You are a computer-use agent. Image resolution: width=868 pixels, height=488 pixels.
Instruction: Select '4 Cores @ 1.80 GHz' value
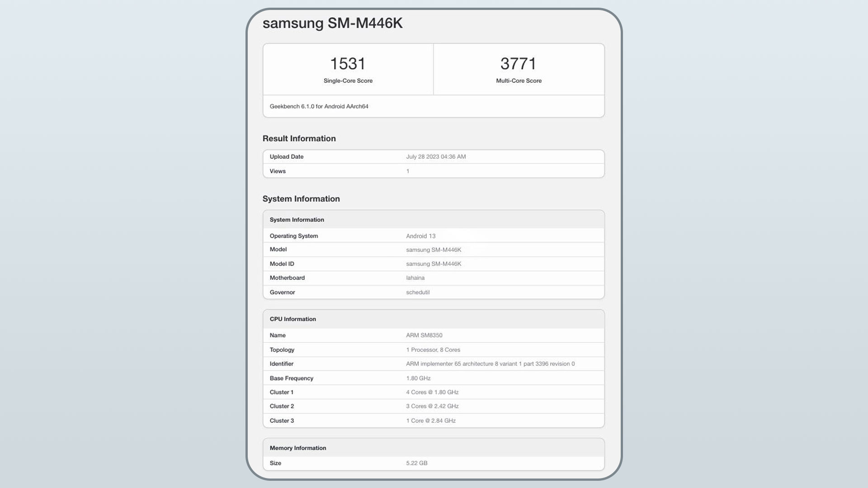[x=432, y=392]
